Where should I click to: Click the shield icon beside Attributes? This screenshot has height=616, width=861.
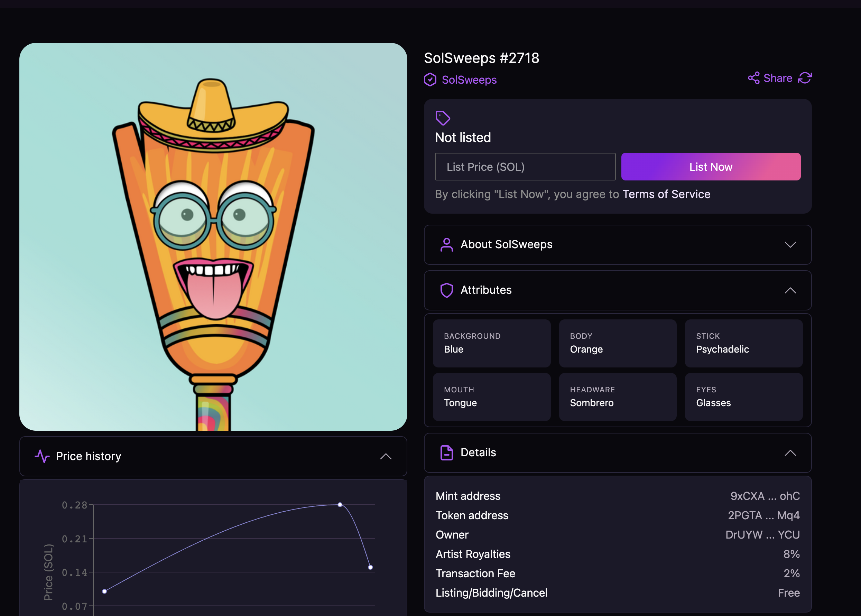[x=447, y=290]
